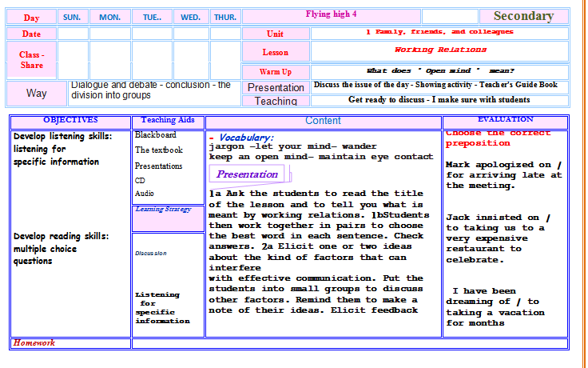
Task: Click 'Audio' in teaching aids
Action: point(145,194)
